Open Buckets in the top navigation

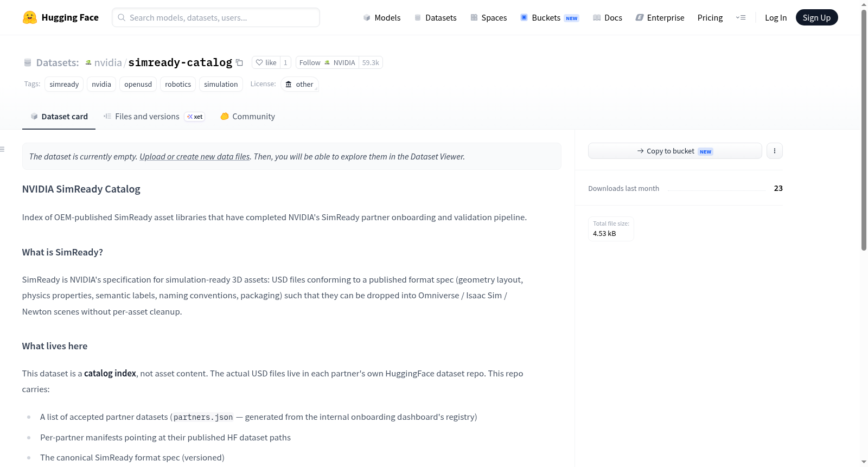click(x=550, y=17)
